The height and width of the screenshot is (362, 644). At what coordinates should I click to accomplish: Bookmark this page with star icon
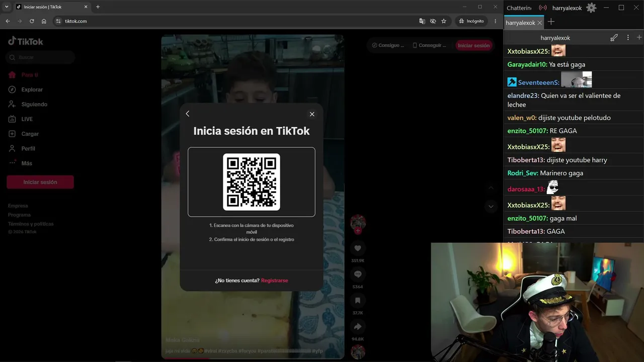click(x=444, y=21)
